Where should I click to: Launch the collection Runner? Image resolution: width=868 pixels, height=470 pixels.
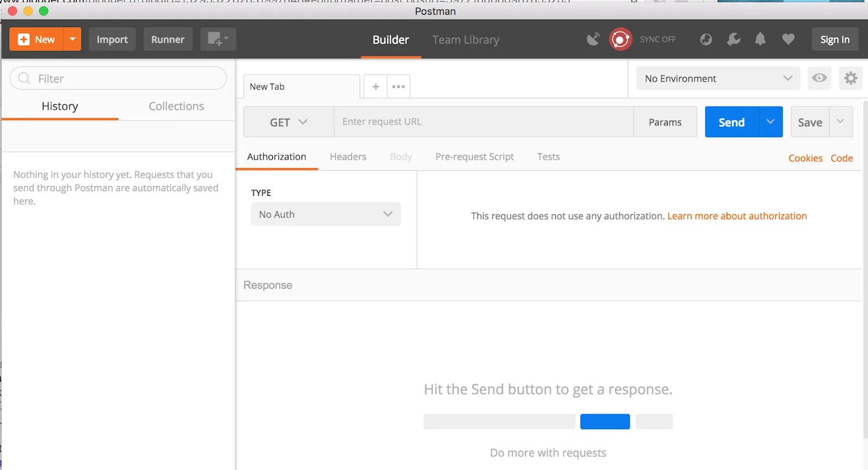(x=168, y=39)
